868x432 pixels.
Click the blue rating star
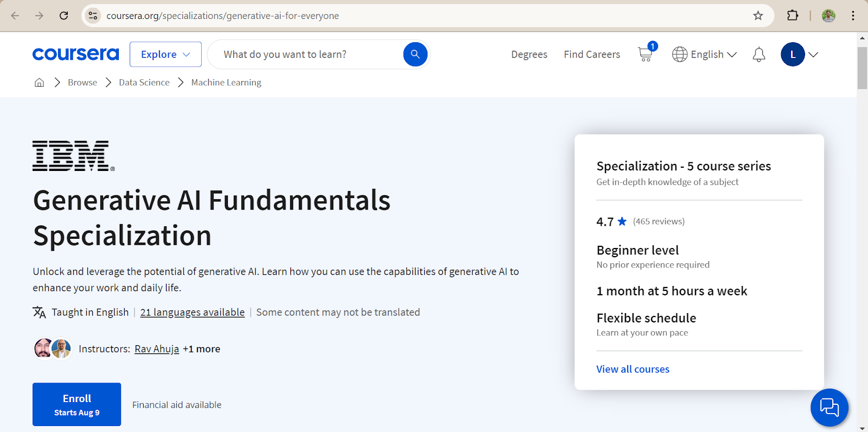click(622, 221)
